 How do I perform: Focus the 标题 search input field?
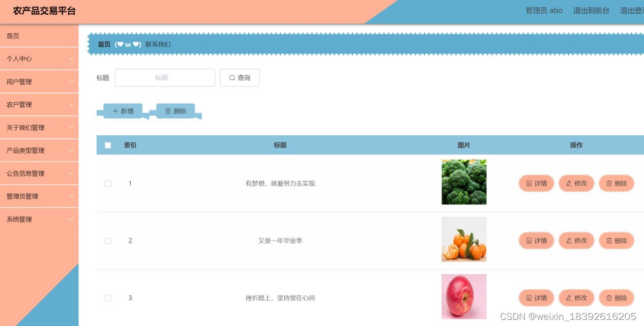[165, 78]
